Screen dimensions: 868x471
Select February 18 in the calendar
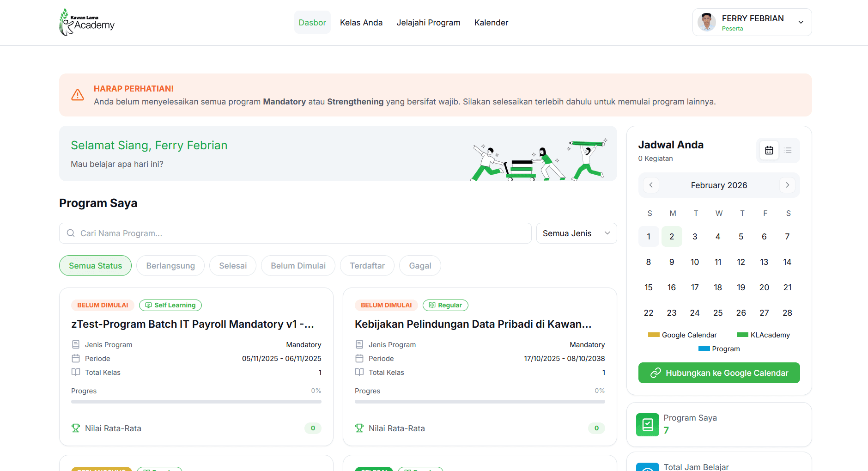click(x=718, y=287)
